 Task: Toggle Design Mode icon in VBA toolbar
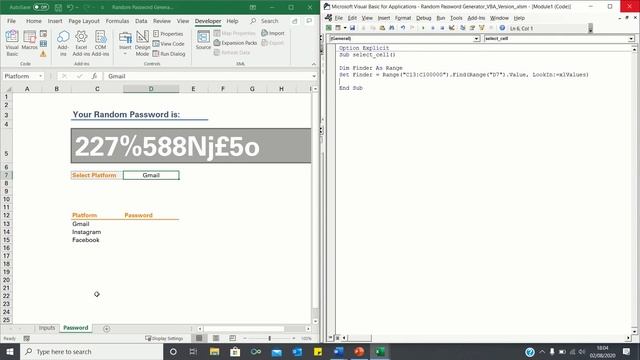(x=452, y=28)
